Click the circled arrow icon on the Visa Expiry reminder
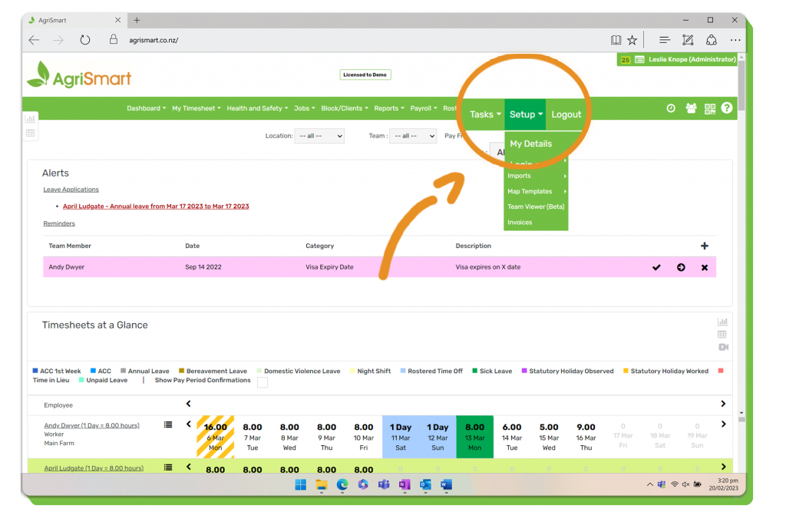 (x=680, y=267)
